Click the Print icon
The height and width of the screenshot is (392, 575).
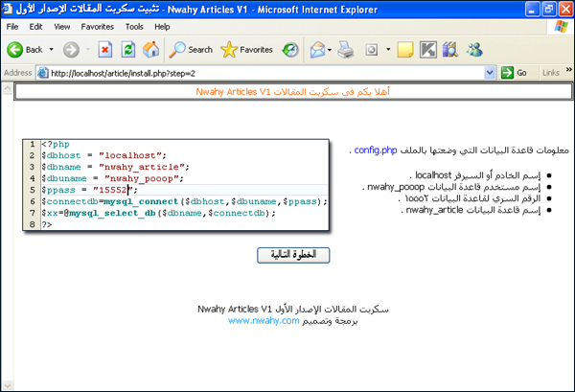tap(345, 50)
